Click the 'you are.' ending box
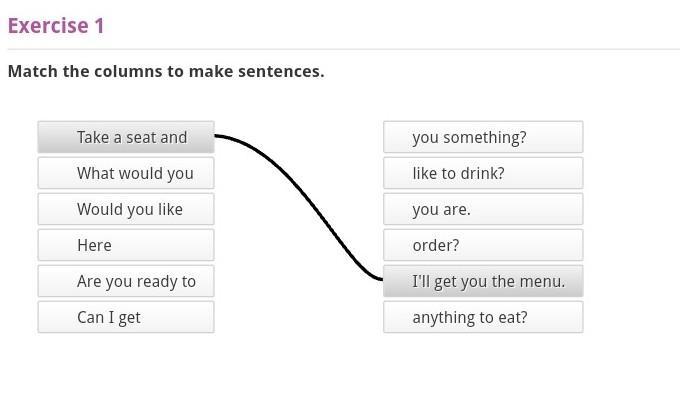 point(483,209)
